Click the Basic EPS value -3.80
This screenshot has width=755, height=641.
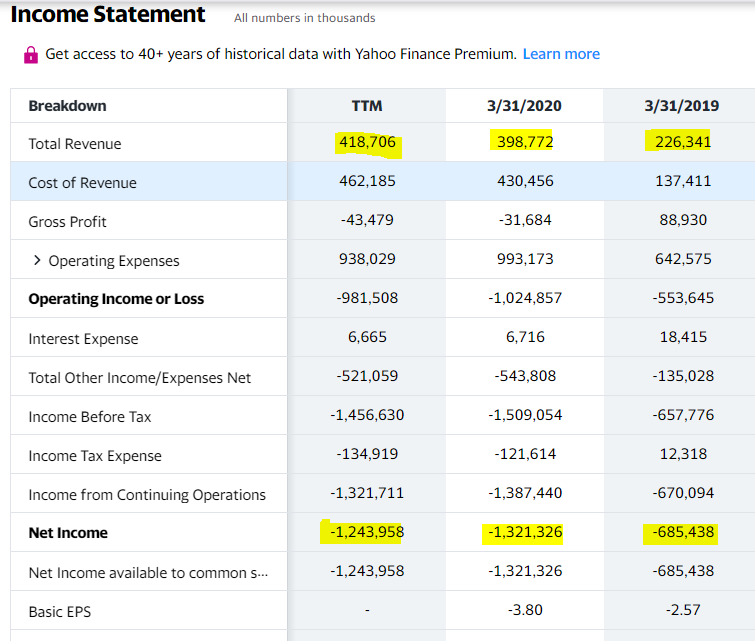[x=525, y=610]
